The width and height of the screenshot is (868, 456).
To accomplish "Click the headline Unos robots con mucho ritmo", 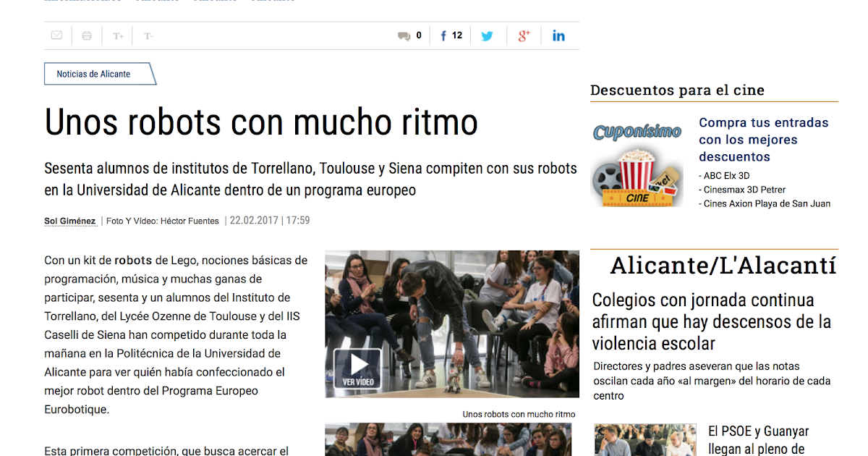I will tap(261, 122).
